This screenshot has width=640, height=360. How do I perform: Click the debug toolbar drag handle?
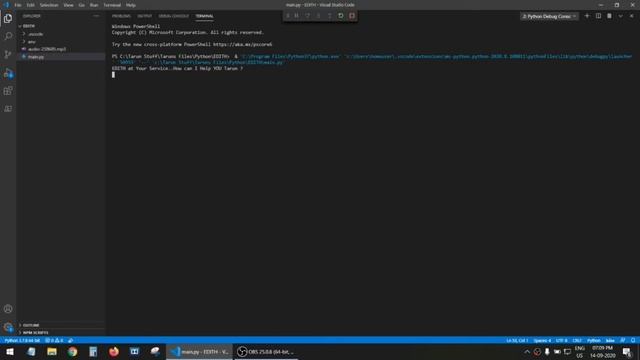pyautogui.click(x=287, y=16)
